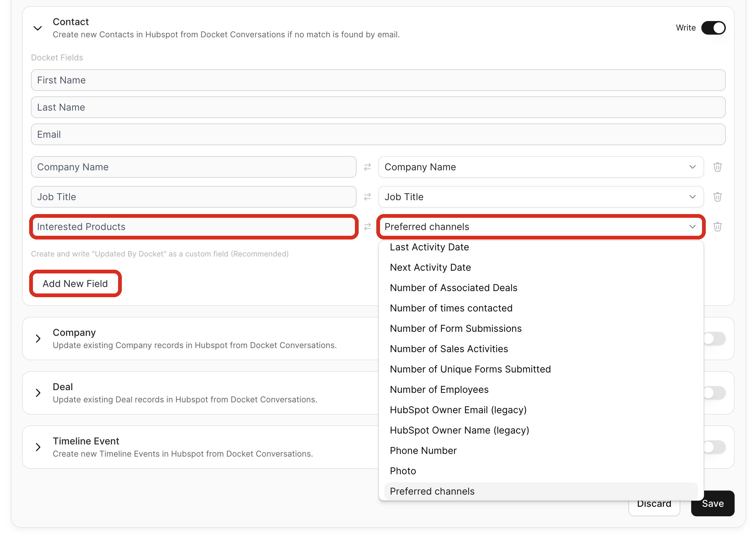Click the Docket Fields label
This screenshot has height=536, width=756.
[57, 58]
